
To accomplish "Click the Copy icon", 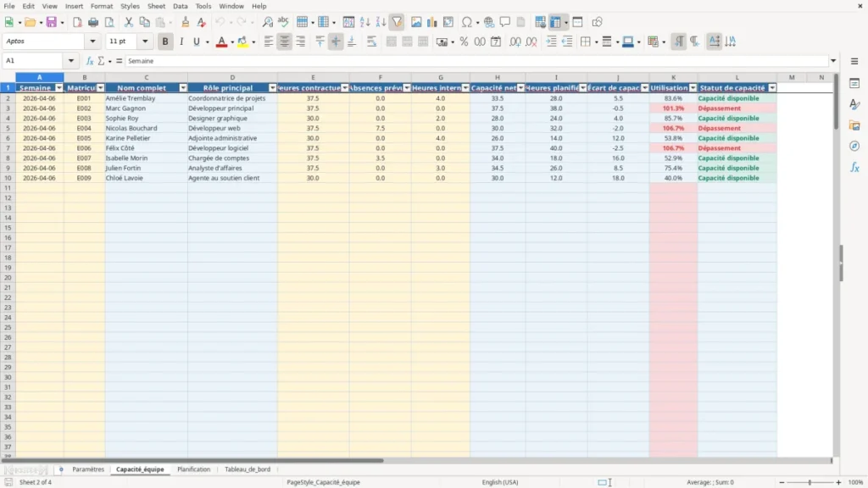I will (144, 22).
